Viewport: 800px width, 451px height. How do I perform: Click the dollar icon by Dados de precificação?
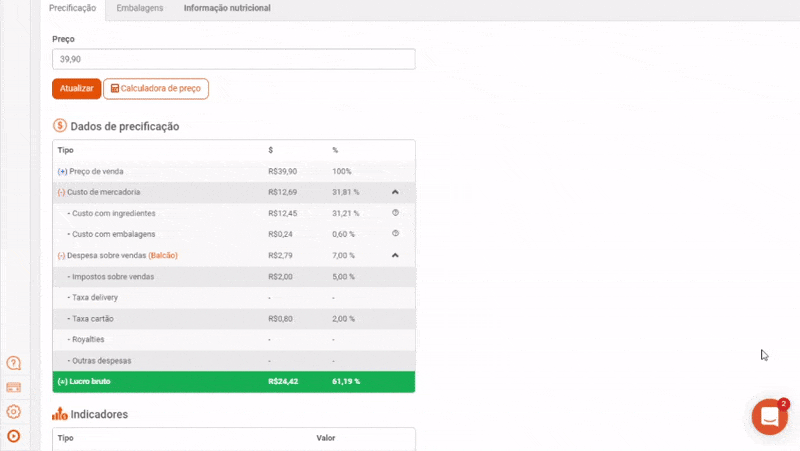[60, 126]
